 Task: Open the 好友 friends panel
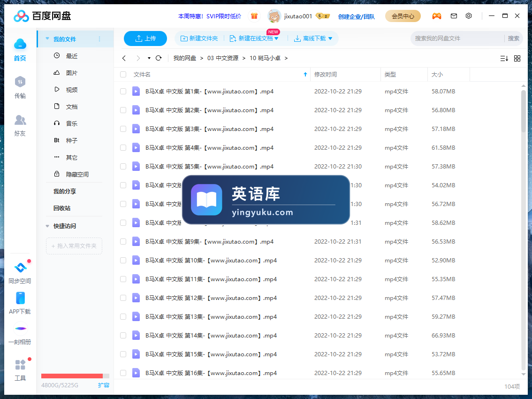coord(20,120)
